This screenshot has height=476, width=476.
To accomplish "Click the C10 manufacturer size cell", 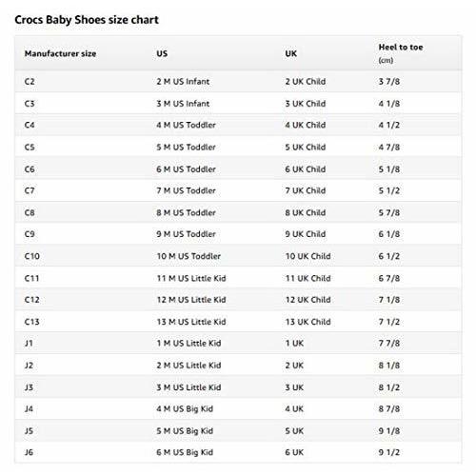I will pyautogui.click(x=32, y=256).
